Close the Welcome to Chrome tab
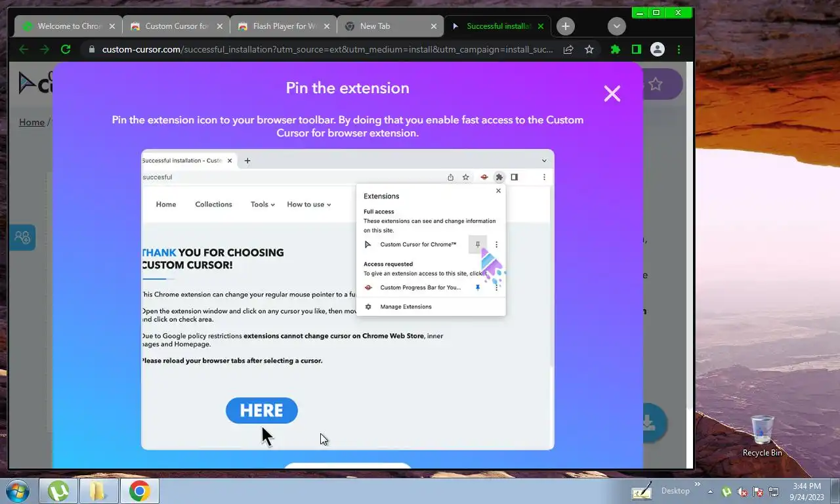The width and height of the screenshot is (840, 504). [112, 26]
